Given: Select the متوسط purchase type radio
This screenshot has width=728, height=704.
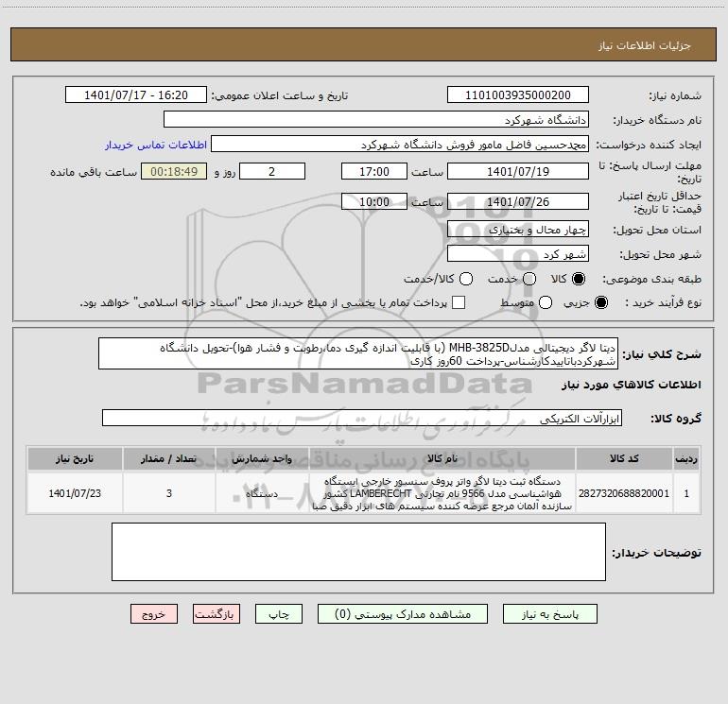Looking at the screenshot, I should click(x=546, y=302).
